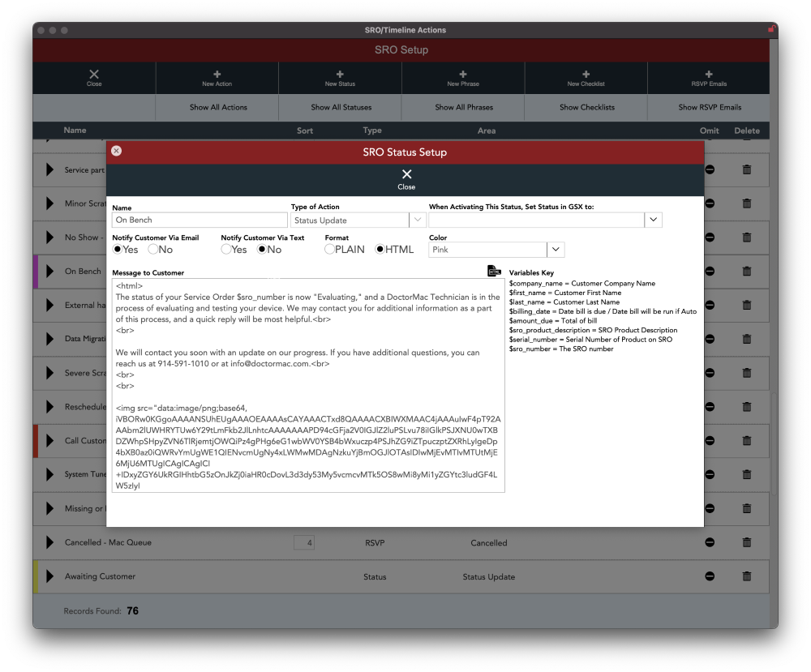
Task: Open the GSX status dropdown arrow
Action: pos(654,220)
